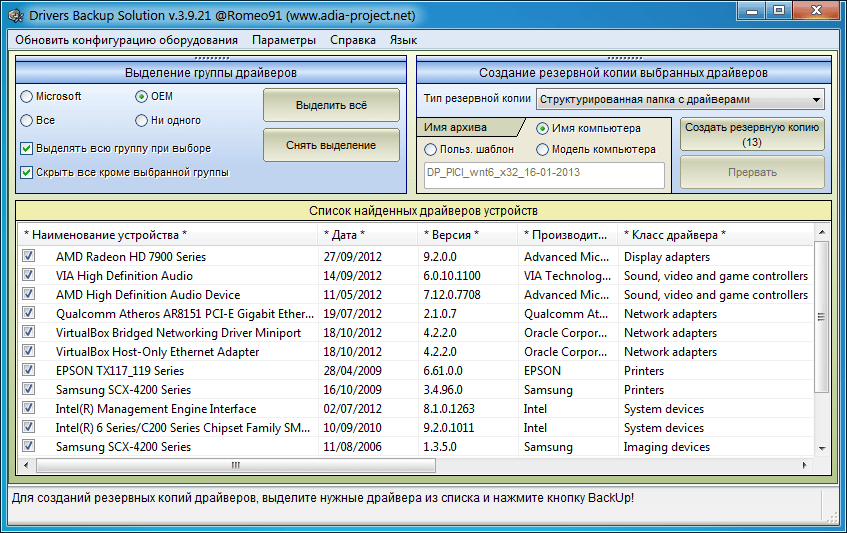Screen dimensions: 847x533
Task: Open the 'Тип резервной копии' dropdown
Action: pos(680,99)
